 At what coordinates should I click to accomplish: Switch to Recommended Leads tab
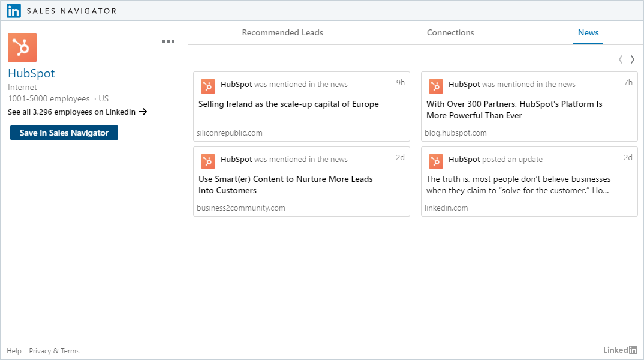(282, 32)
